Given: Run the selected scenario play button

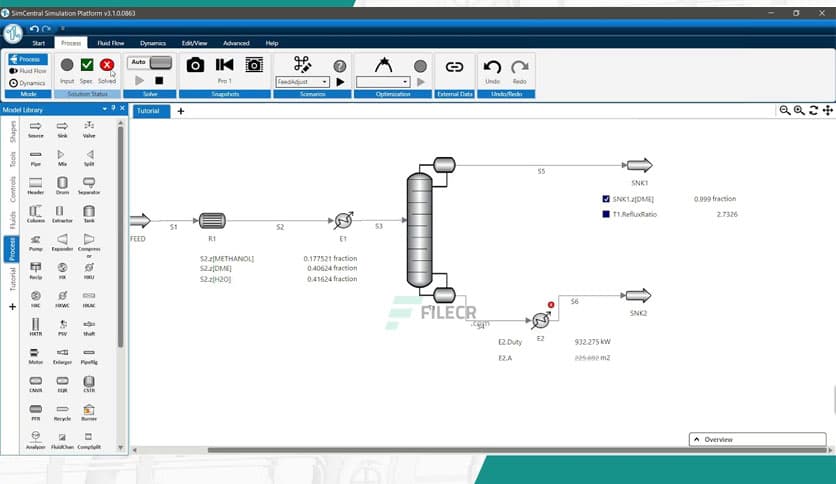Looking at the screenshot, I should (x=340, y=82).
